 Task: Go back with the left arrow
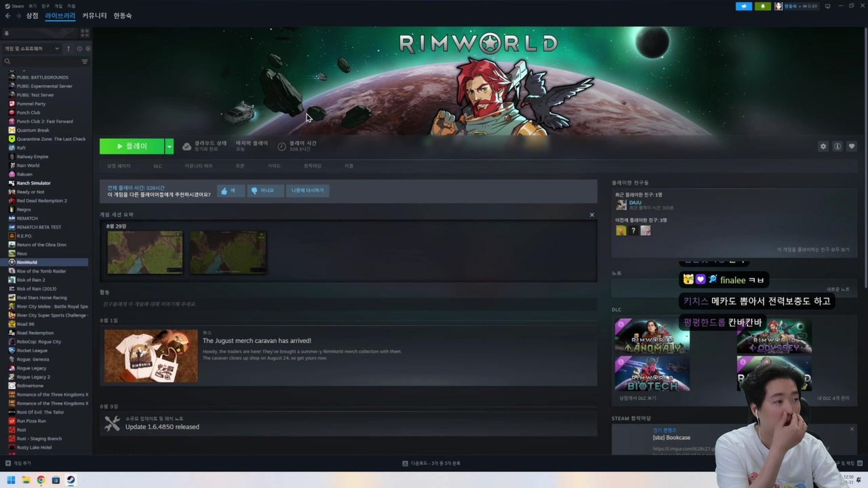8,16
